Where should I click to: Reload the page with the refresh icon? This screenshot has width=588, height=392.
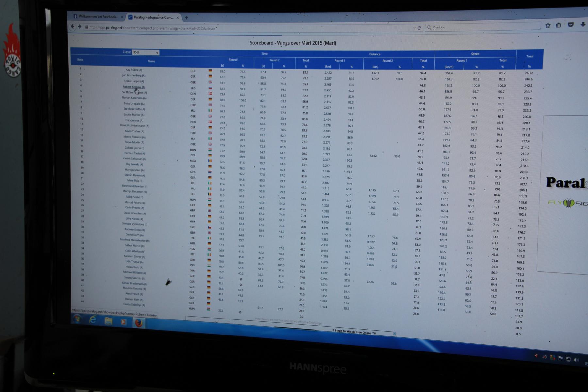coord(419,28)
